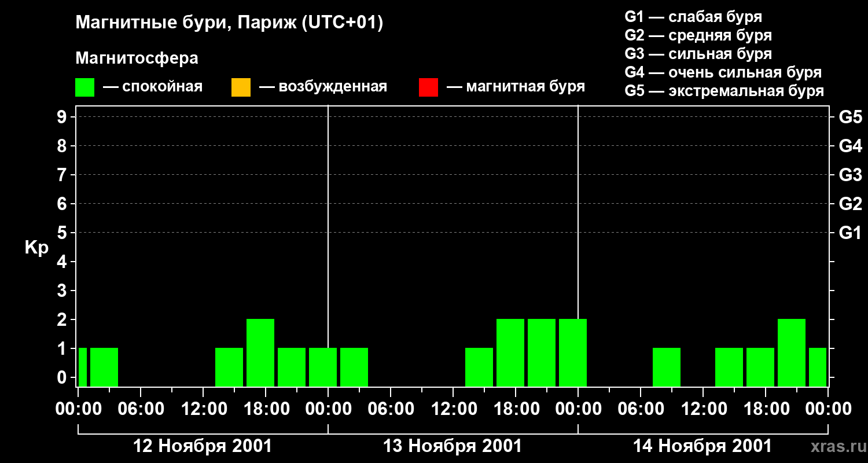Click the text 'G2 — средняя буря'
The width and height of the screenshot is (868, 463).
click(698, 35)
